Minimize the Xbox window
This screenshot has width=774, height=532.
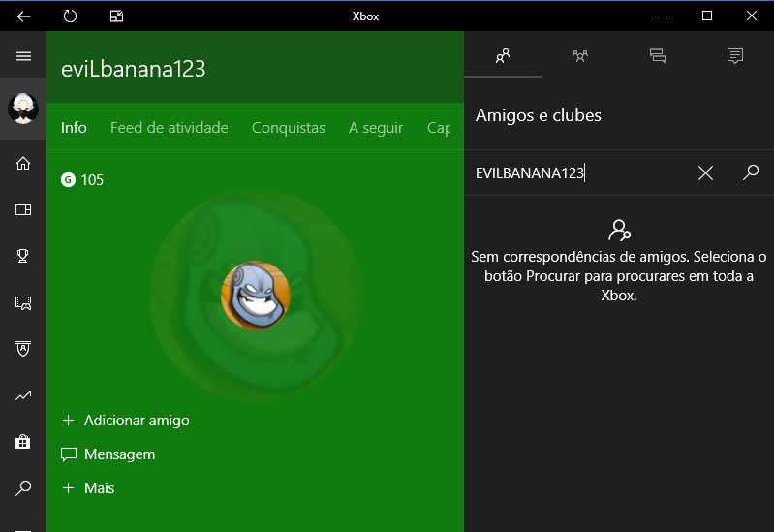[663, 16]
